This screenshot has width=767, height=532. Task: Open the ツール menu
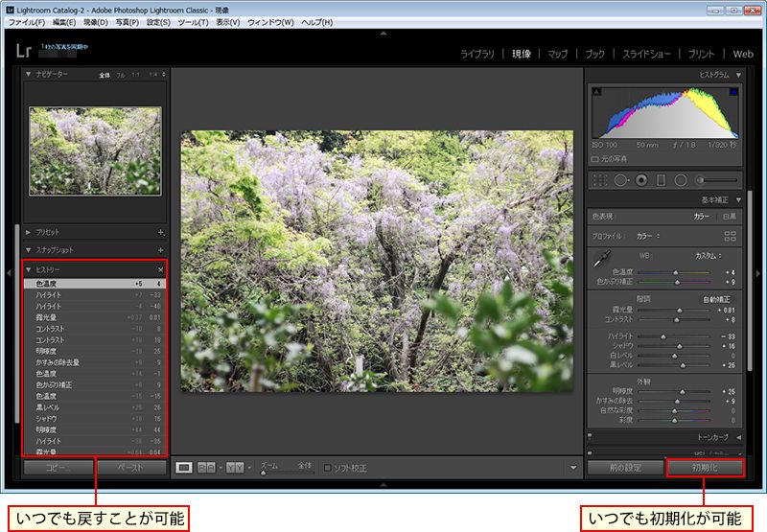[x=194, y=22]
